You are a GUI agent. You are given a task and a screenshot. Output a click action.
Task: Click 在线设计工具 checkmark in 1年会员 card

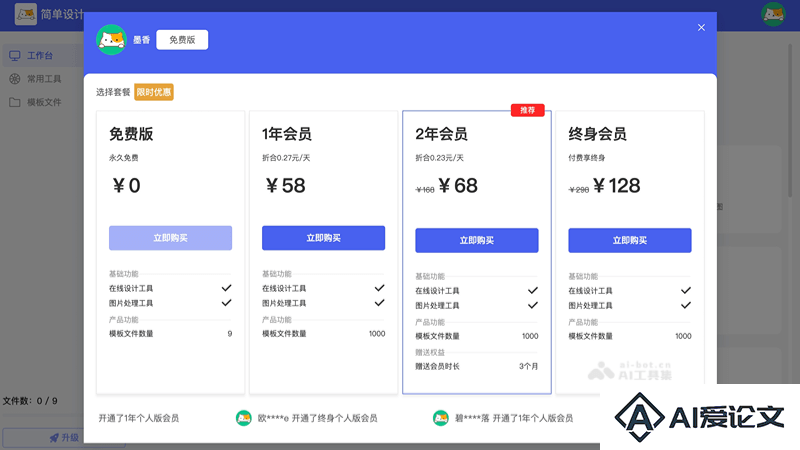click(380, 288)
